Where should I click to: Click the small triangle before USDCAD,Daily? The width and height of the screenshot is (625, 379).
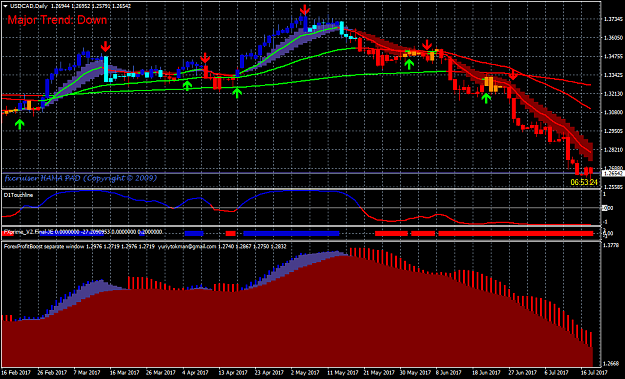pos(5,6)
